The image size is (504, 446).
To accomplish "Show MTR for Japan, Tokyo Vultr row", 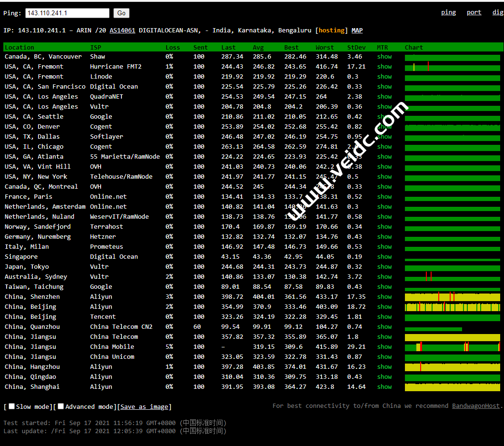I will (x=384, y=267).
